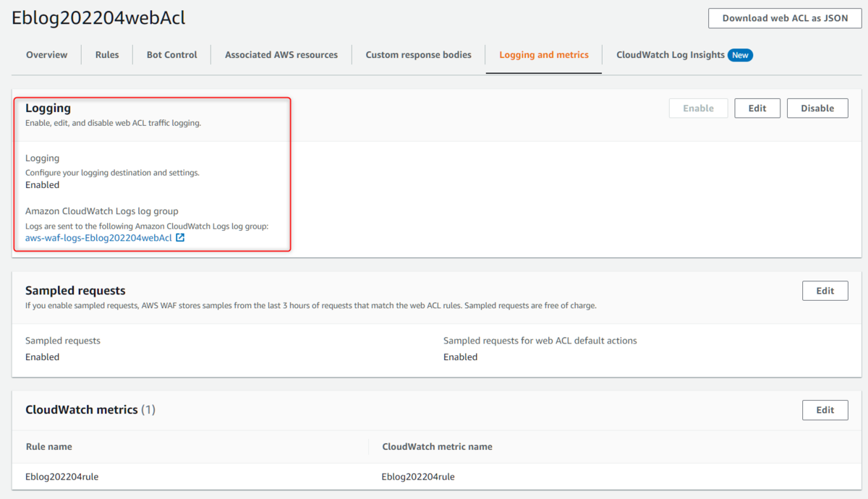Viewport: 868px width, 499px height.
Task: Edit the Sampled requests settings
Action: 825,291
